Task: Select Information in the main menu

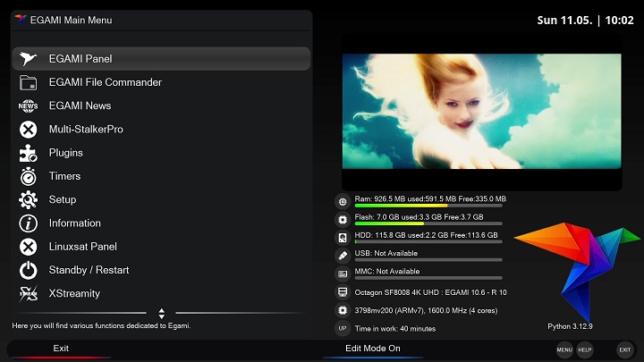Action: pos(161,223)
